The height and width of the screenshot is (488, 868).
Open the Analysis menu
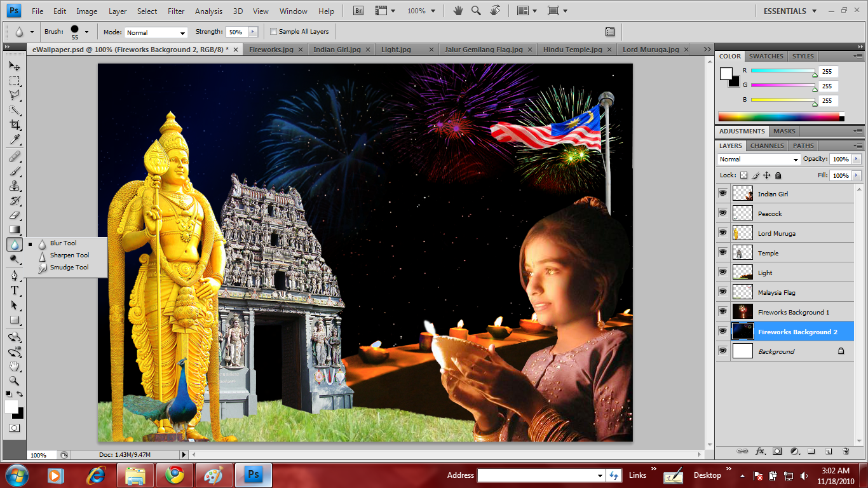208,11
